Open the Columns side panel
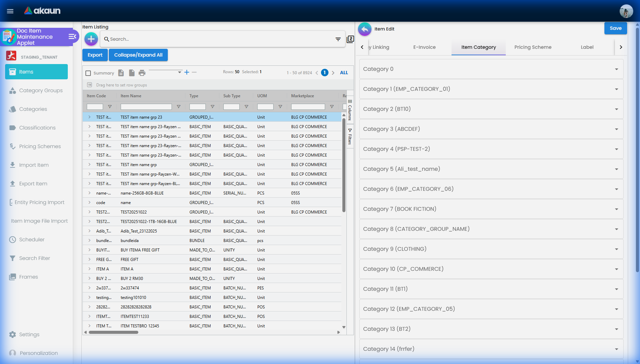The height and width of the screenshot is (364, 640). tap(350, 110)
